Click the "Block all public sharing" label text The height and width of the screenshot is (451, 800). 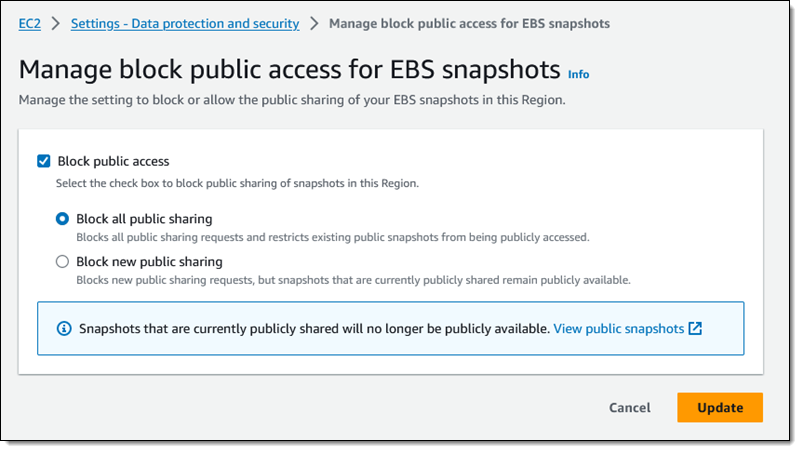tap(144, 219)
